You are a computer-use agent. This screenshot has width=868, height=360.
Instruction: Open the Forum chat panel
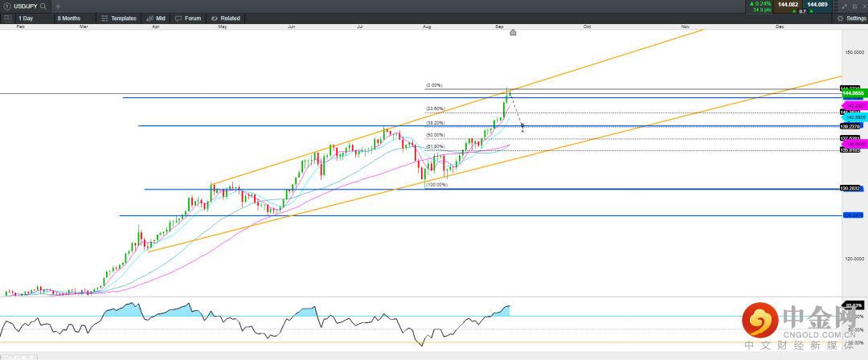point(189,18)
